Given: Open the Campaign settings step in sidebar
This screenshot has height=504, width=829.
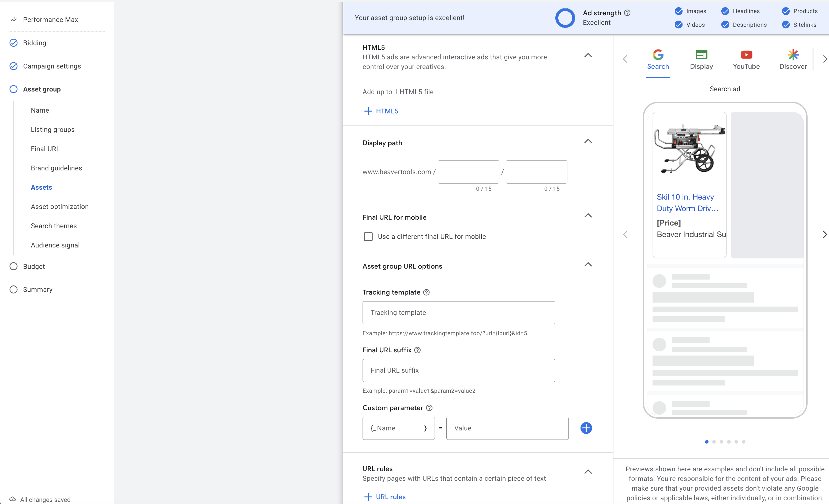Looking at the screenshot, I should click(x=52, y=66).
